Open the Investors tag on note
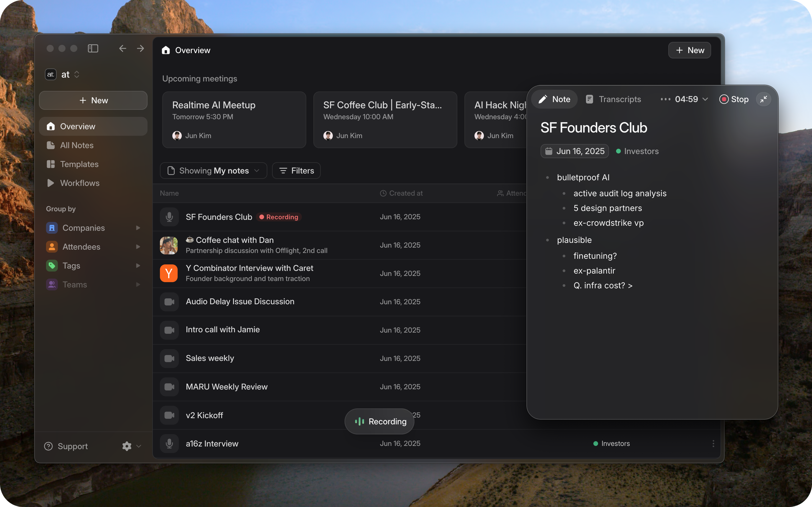Image resolution: width=812 pixels, height=507 pixels. [x=637, y=151]
